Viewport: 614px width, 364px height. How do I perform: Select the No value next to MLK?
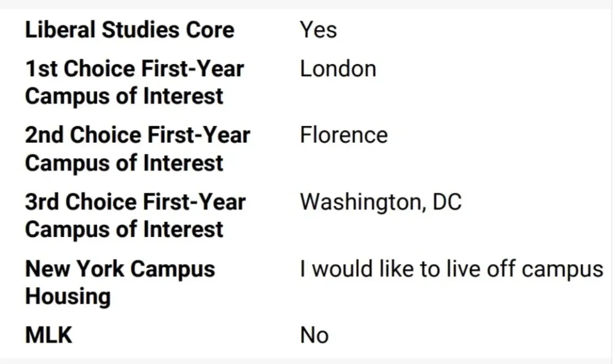[x=314, y=336]
